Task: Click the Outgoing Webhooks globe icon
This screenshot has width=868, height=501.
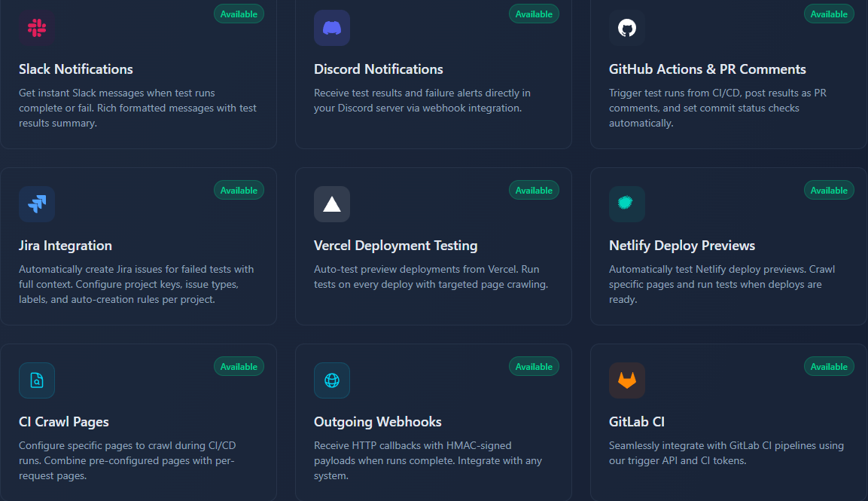Action: tap(332, 380)
